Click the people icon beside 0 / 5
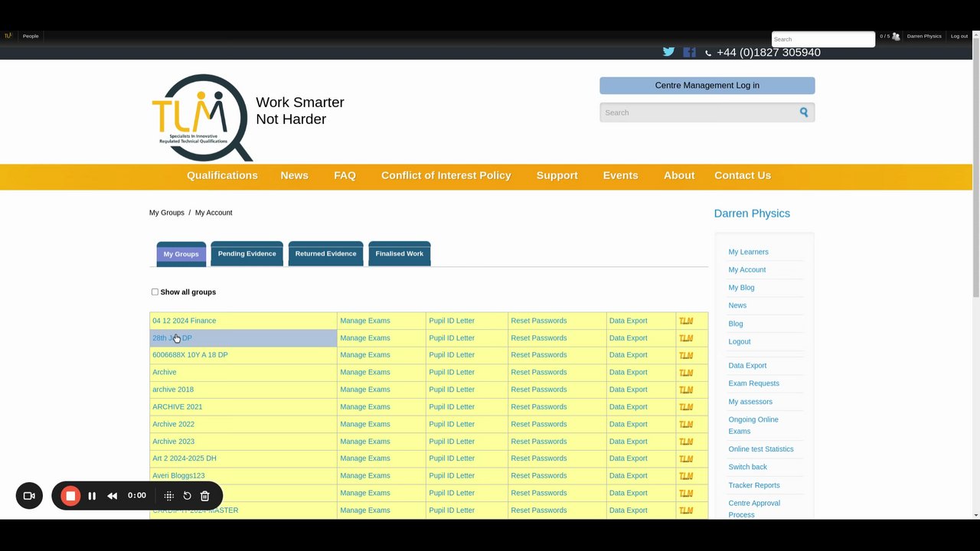The image size is (980, 551). [896, 36]
